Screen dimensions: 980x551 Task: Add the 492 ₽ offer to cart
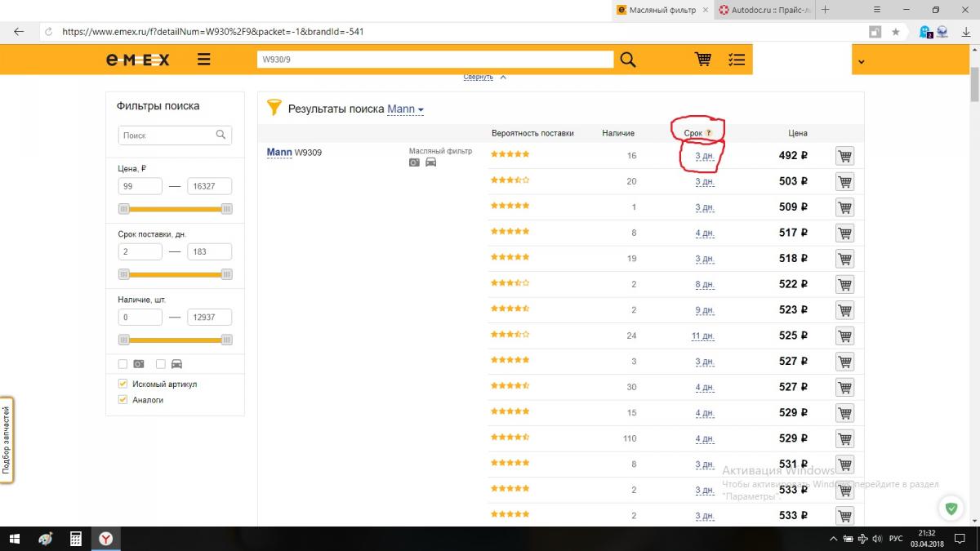click(844, 156)
